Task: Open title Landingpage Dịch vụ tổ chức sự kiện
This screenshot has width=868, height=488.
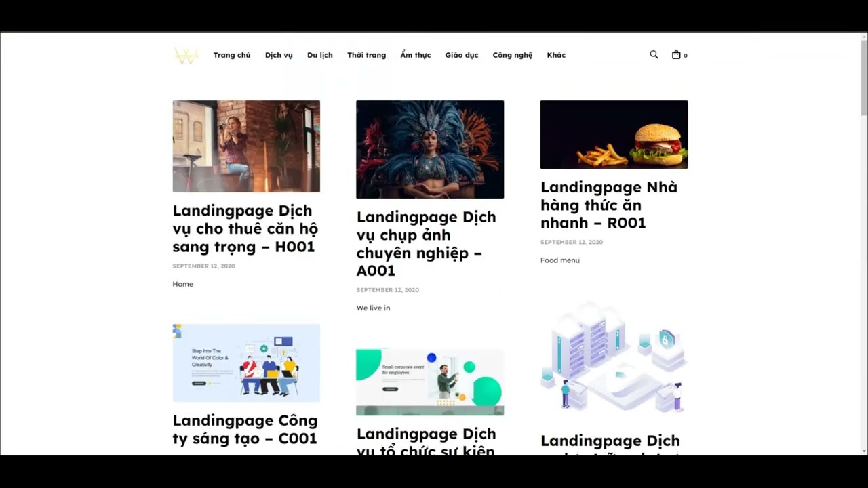Action: pyautogui.click(x=427, y=441)
